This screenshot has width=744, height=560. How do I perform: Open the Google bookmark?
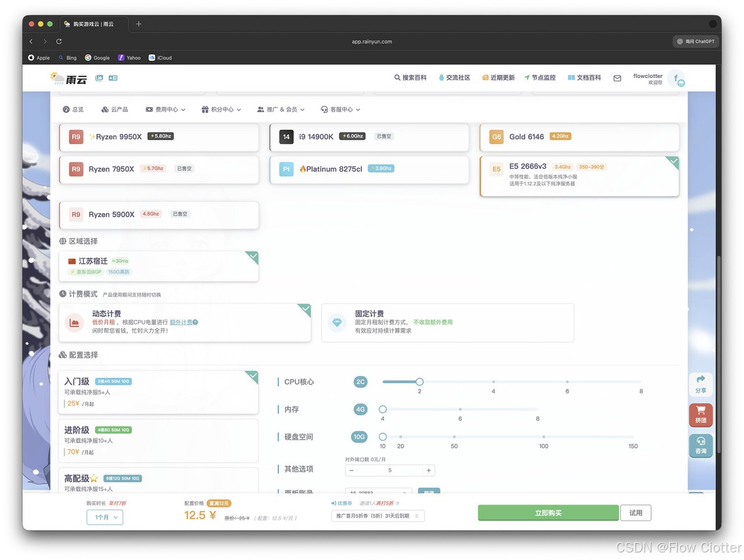point(98,58)
